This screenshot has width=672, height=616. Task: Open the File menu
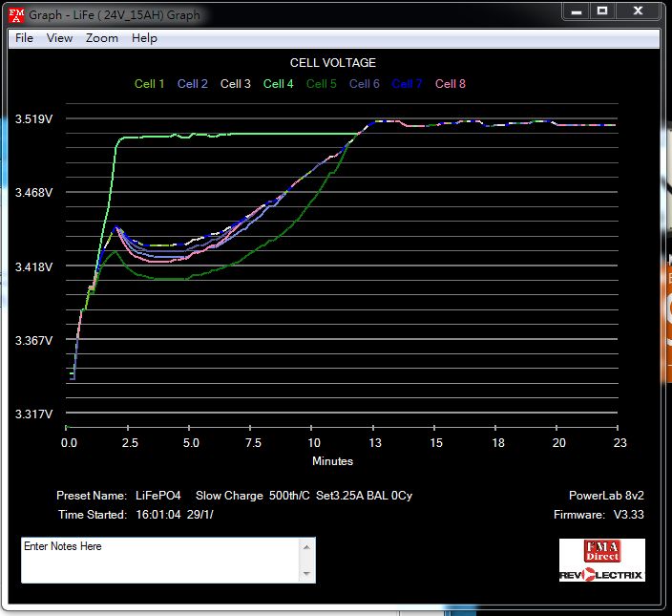[24, 38]
